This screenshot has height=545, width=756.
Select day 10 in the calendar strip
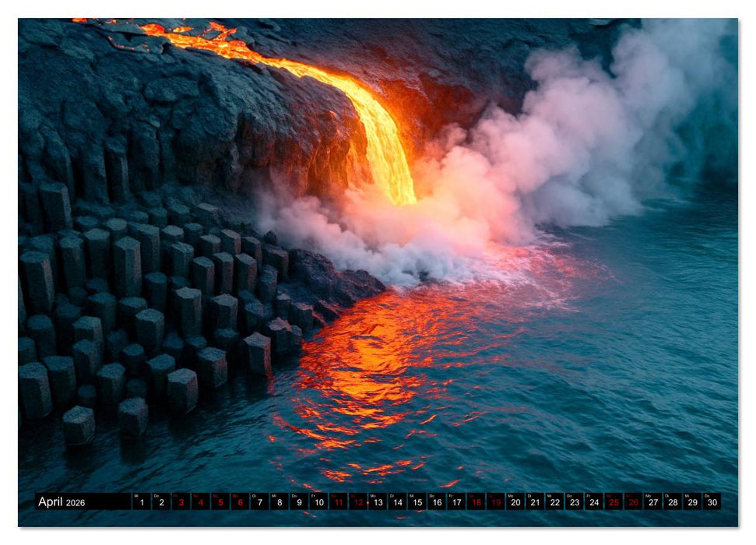point(318,502)
